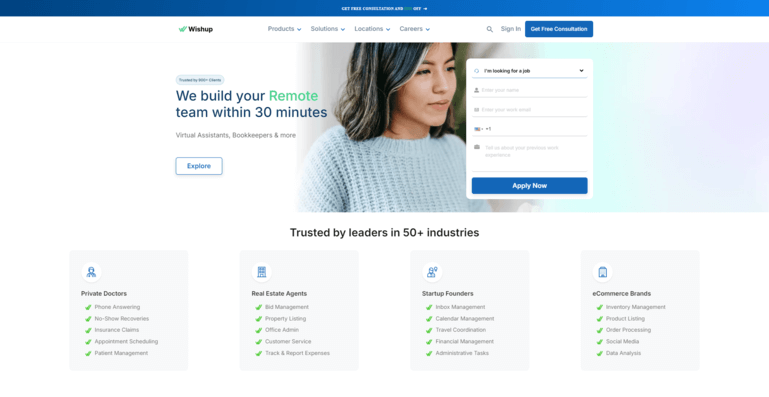Click the Customer Service item

288,342
